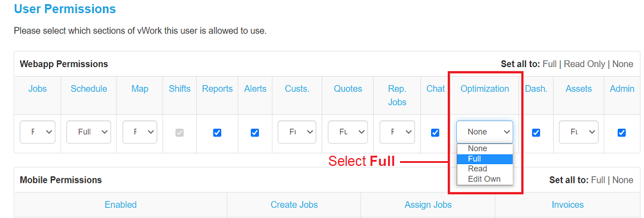Viewport: 644px width, 218px height.
Task: Select Full in Optimization dropdown list
Action: click(x=484, y=159)
